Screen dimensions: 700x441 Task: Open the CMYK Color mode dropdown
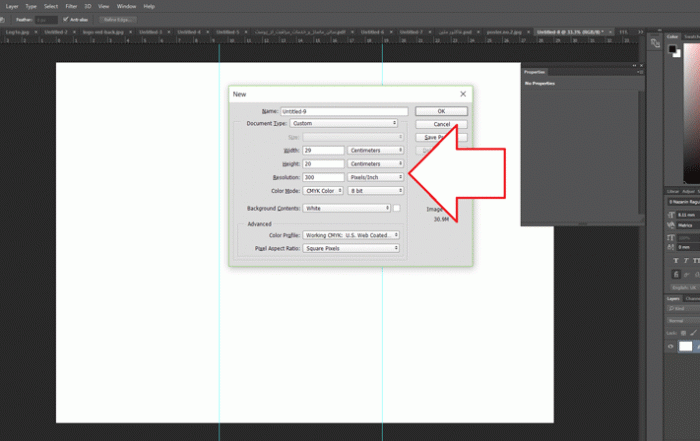[323, 191]
